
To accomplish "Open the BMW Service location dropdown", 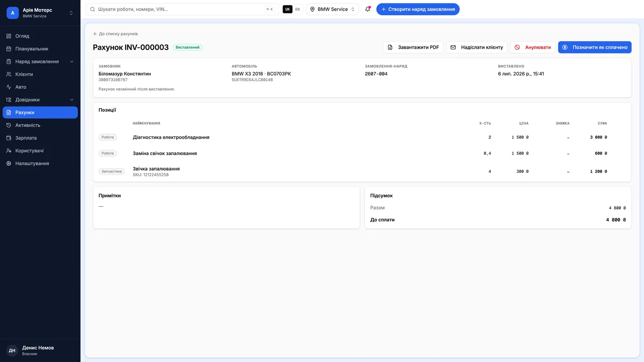I will click(x=332, y=9).
